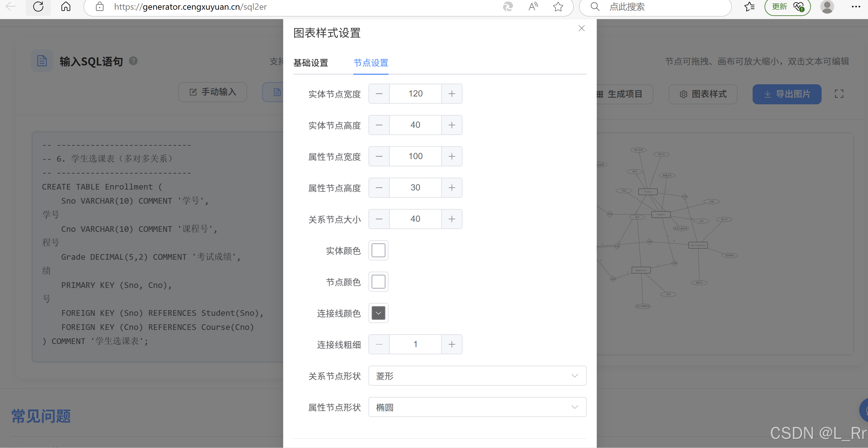Add page to favorites star
The height and width of the screenshot is (448, 868).
(558, 6)
